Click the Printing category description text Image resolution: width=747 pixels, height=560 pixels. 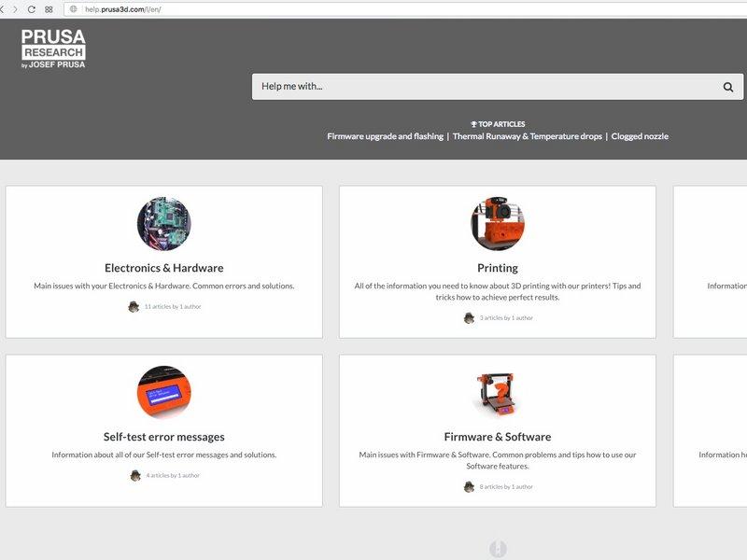click(x=498, y=291)
